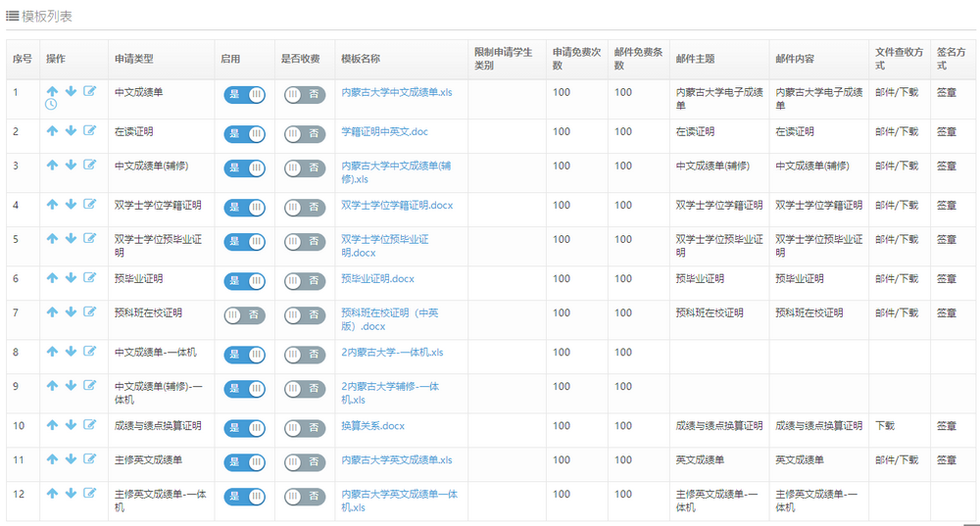Click 内蒙古大学电子成绩单 mail subject cell
980x526 pixels.
(x=719, y=99)
